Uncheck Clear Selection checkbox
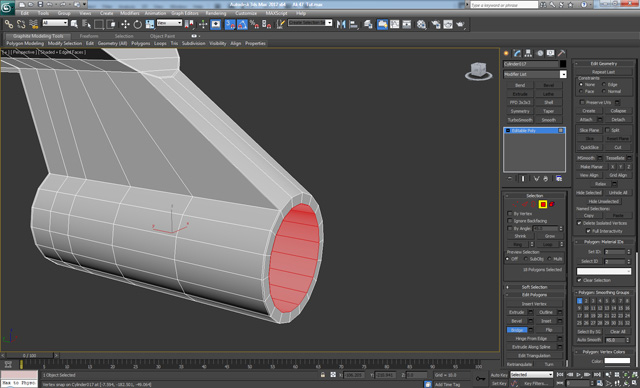Image resolution: width=640 pixels, height=388 pixels. (x=579, y=280)
